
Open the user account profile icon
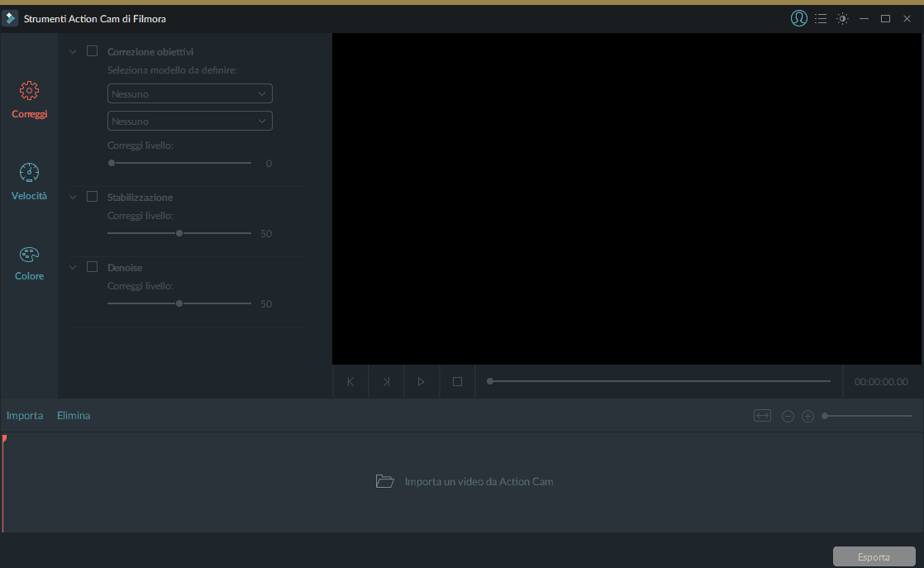(x=798, y=18)
